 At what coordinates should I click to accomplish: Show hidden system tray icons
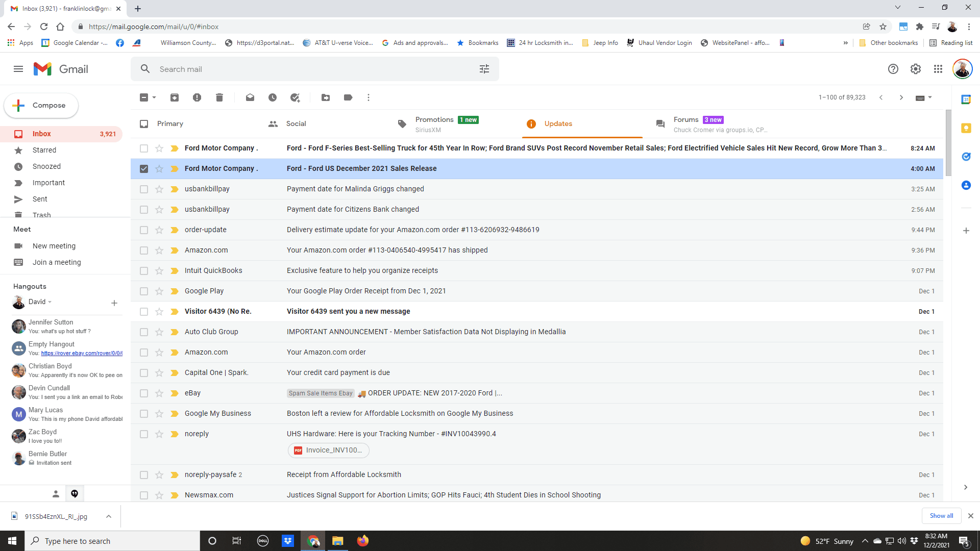865,541
